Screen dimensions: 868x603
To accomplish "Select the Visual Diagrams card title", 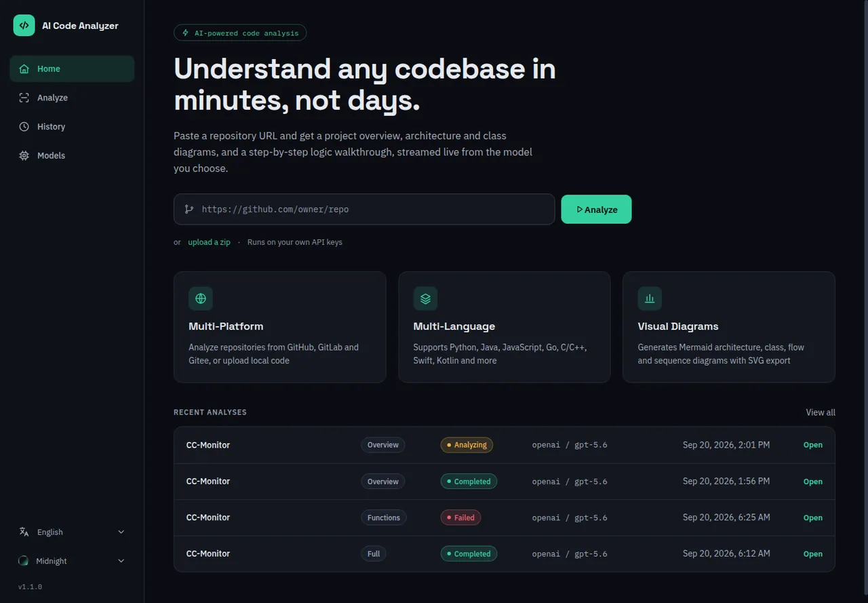I will pos(678,326).
